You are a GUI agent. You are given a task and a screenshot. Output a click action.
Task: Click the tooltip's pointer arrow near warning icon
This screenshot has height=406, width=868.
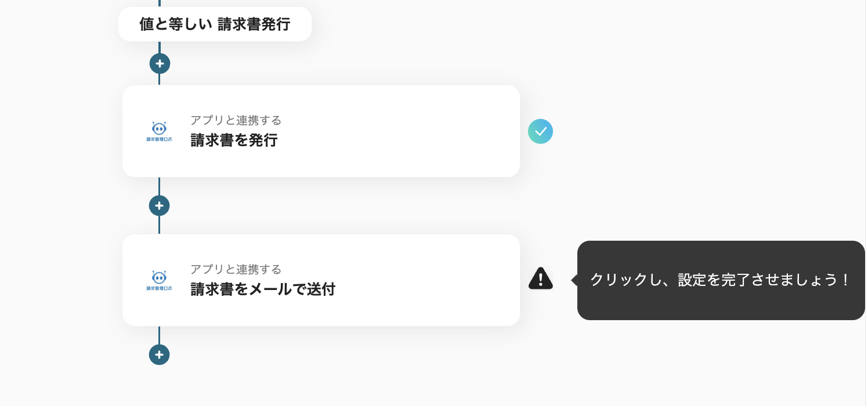[x=574, y=280]
